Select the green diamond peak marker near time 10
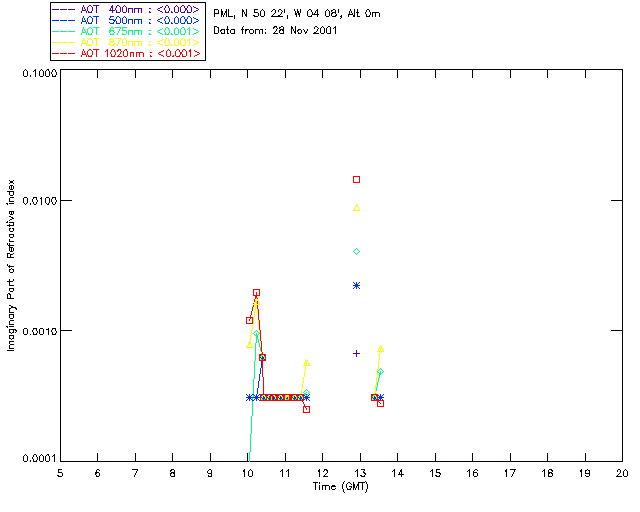 coord(256,334)
